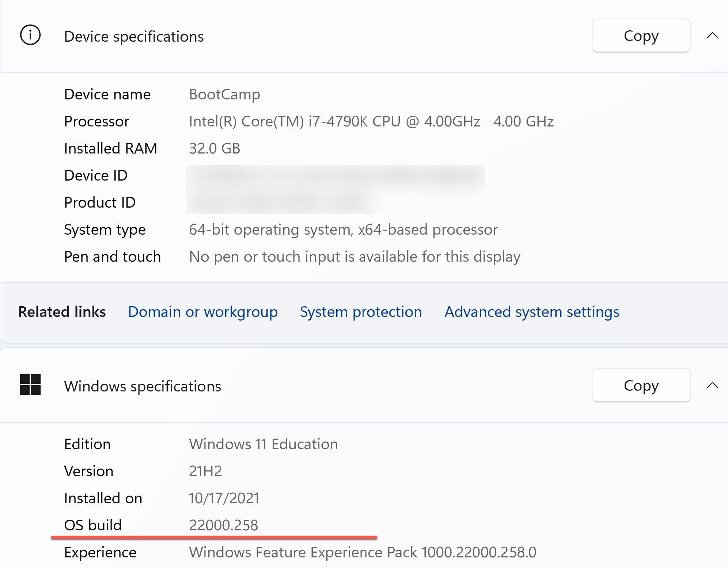The height and width of the screenshot is (568, 728).
Task: Open the Domain or workgroup link
Action: point(203,312)
